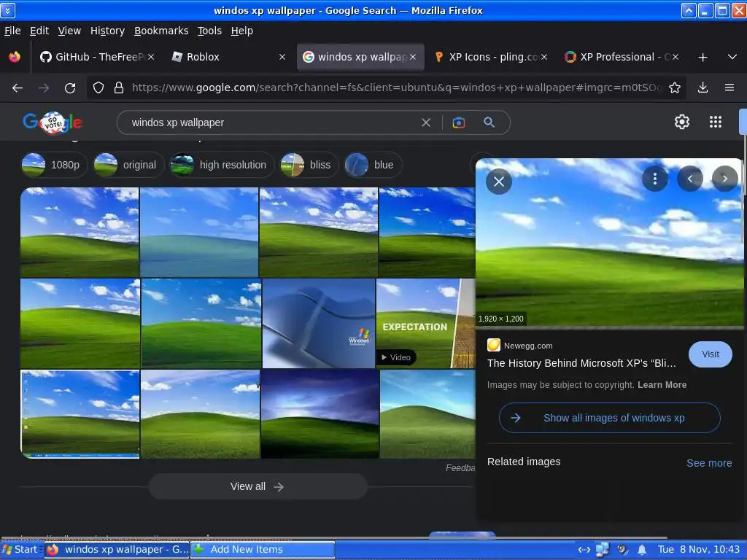Open three-dot options in image preview
747x560 pixels.
655,179
